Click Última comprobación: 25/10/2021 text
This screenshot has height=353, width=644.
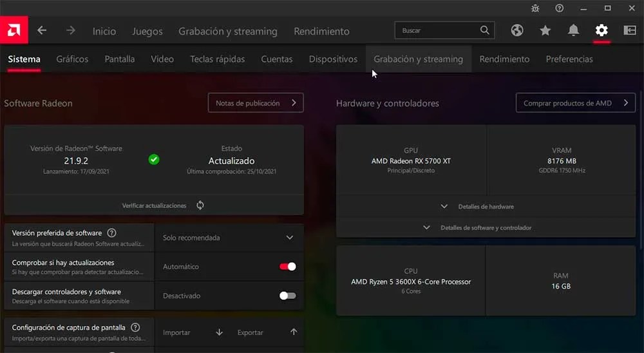point(232,171)
